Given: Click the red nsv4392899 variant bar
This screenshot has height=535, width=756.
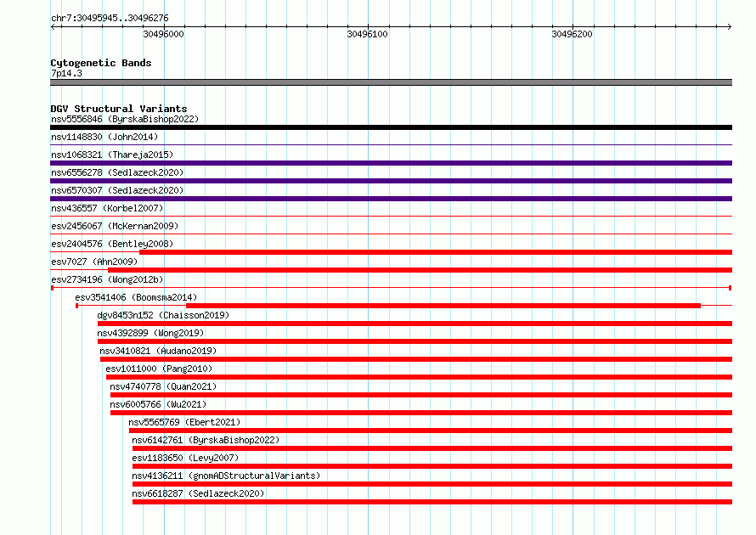Looking at the screenshot, I should point(415,341).
